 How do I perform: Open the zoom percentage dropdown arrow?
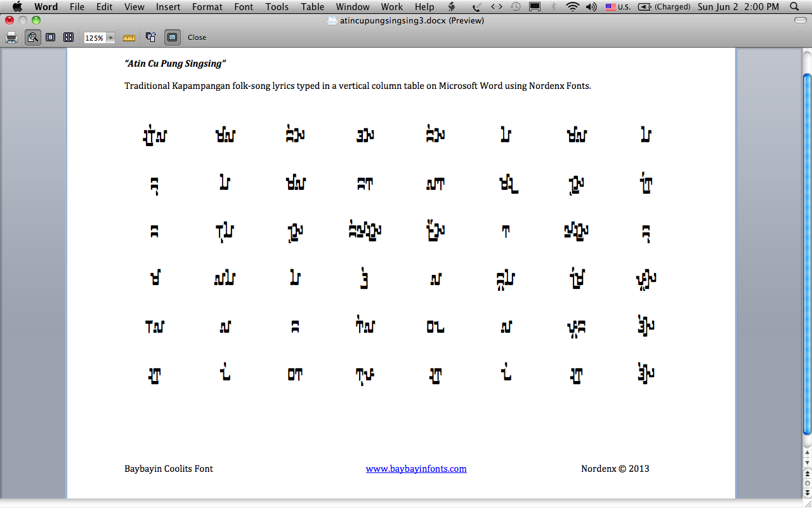click(x=111, y=38)
